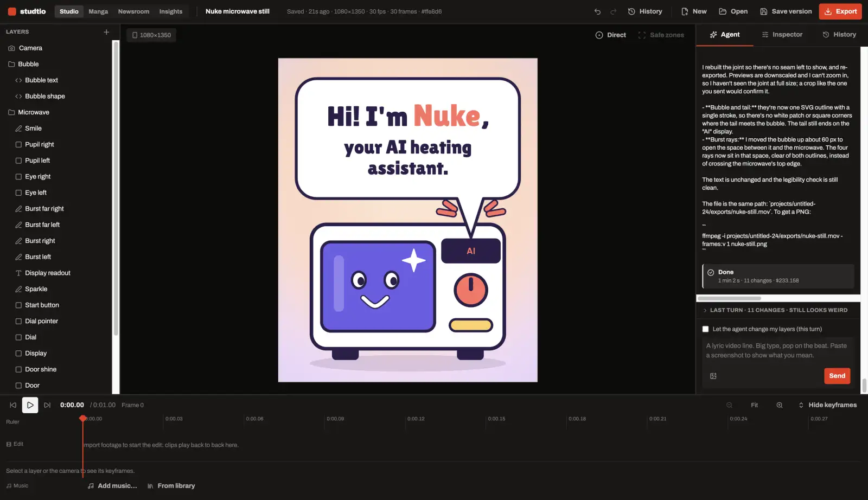Export the project
Screen dimensions: 868x500
840,11
